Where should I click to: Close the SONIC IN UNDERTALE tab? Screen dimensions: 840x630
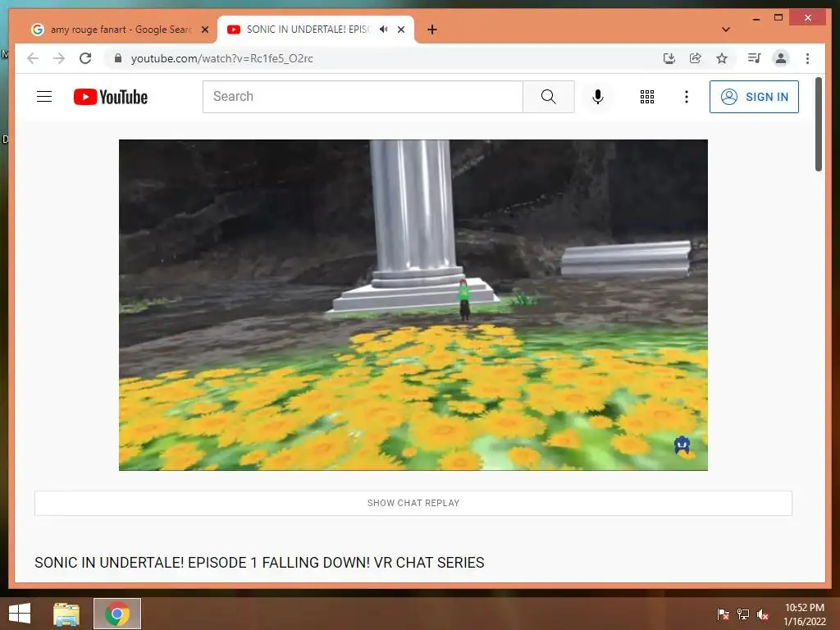click(400, 30)
